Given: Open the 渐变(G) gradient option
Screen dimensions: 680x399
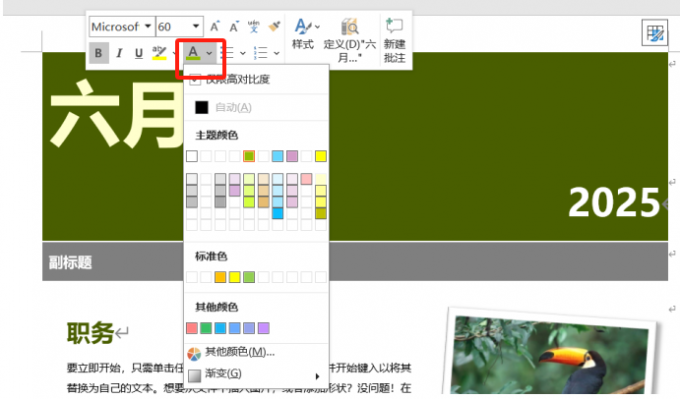Looking at the screenshot, I should [x=256, y=375].
